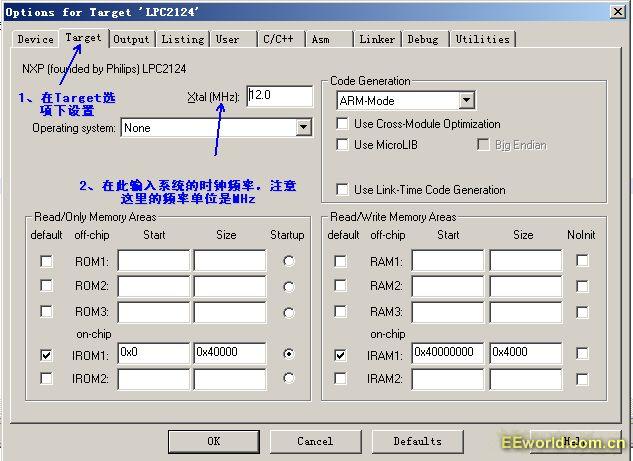Select the IROM2 Startup radio button

point(289,378)
